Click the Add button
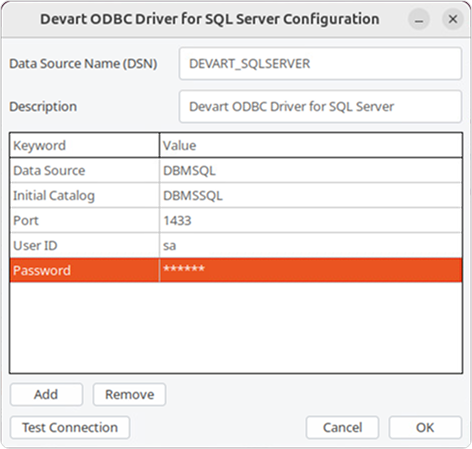The width and height of the screenshot is (472, 449). [x=46, y=394]
